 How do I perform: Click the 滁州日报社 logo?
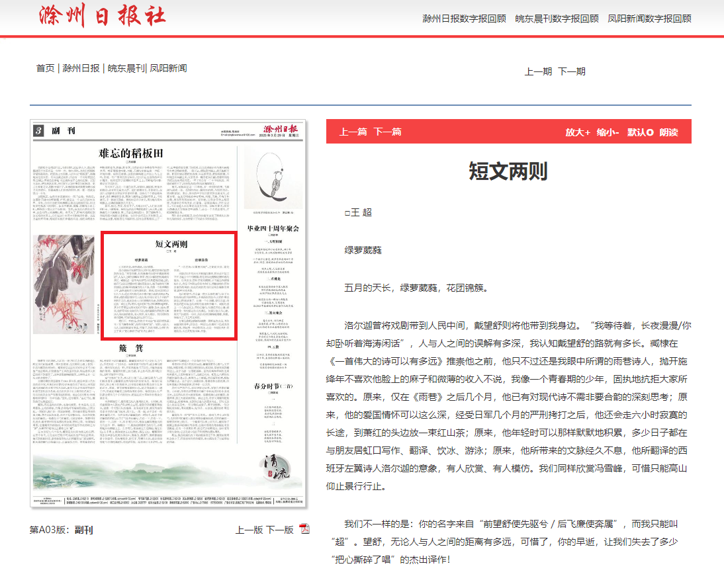click(x=101, y=15)
